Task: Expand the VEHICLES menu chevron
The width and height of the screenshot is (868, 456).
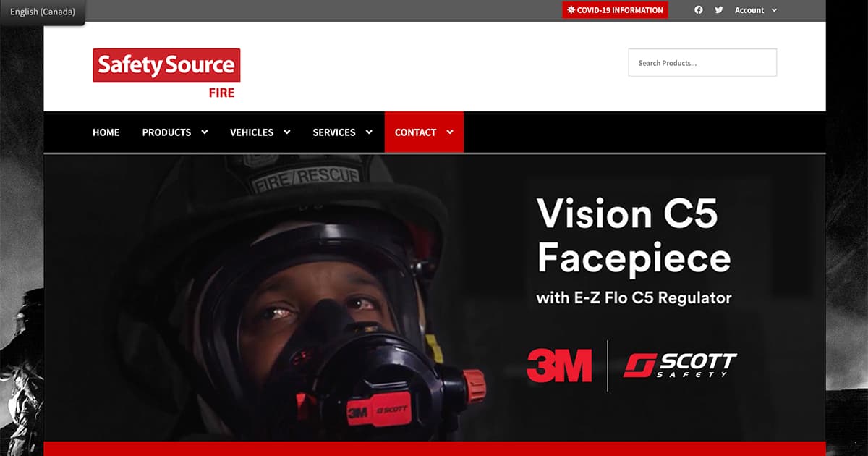Action: point(287,132)
